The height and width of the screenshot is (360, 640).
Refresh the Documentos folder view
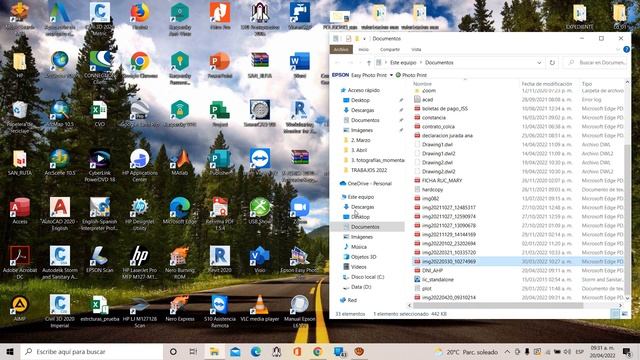click(x=552, y=63)
